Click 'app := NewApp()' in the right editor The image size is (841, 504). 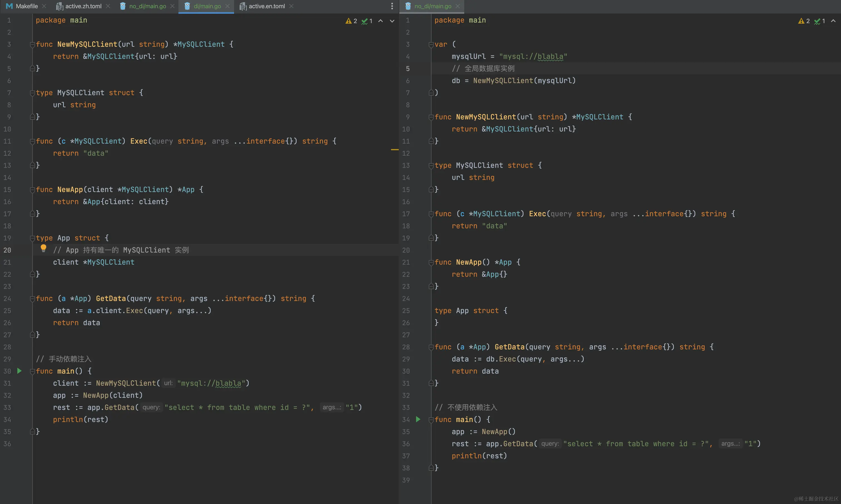coord(484,432)
